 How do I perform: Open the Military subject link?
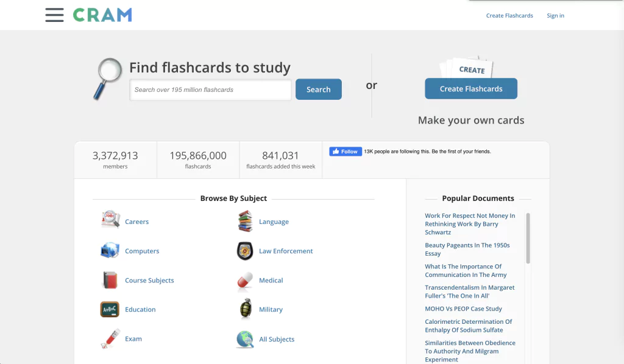(x=271, y=310)
